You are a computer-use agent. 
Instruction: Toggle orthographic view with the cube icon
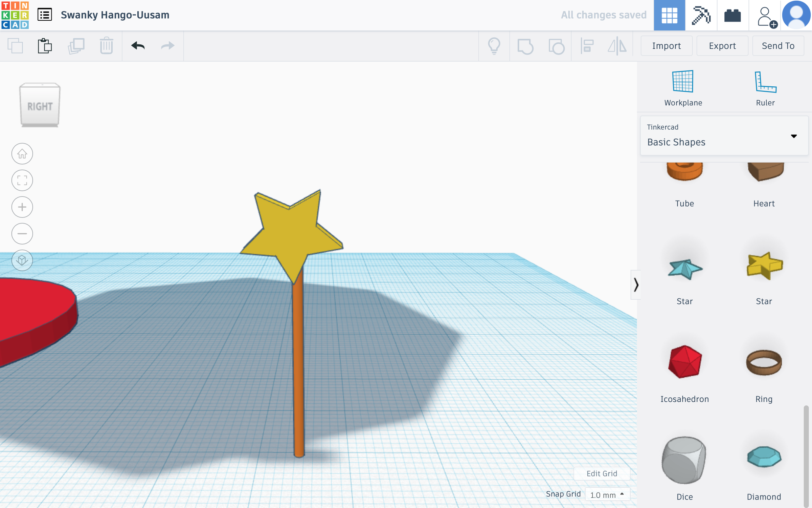[22, 260]
